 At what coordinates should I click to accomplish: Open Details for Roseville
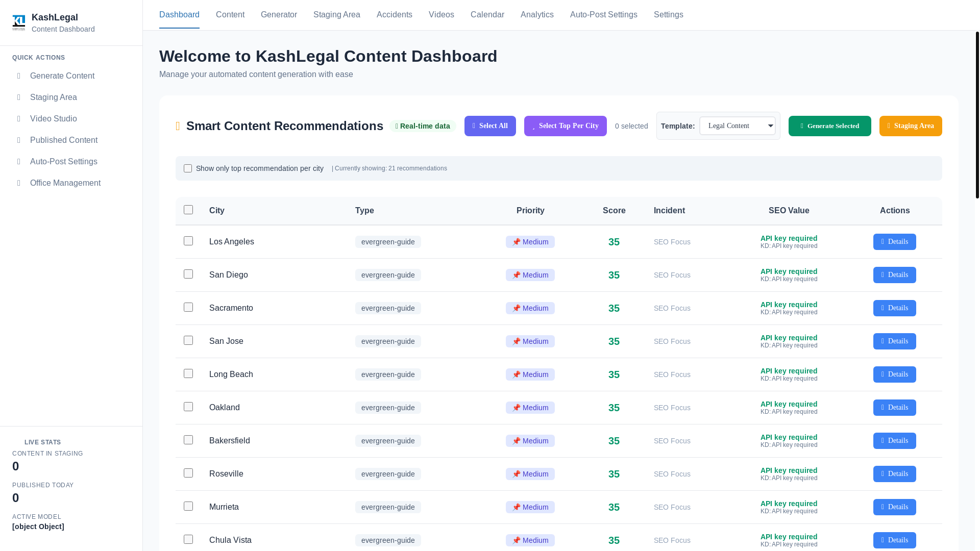coord(895,474)
